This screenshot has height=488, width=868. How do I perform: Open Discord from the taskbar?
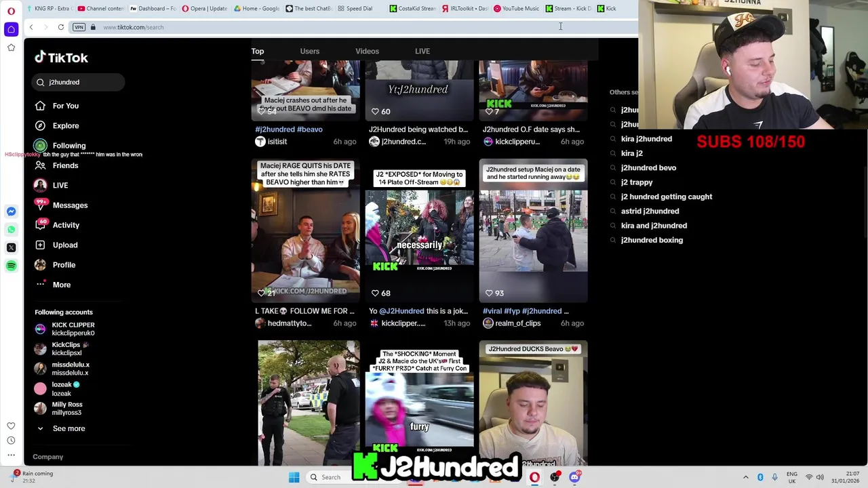[x=574, y=477]
